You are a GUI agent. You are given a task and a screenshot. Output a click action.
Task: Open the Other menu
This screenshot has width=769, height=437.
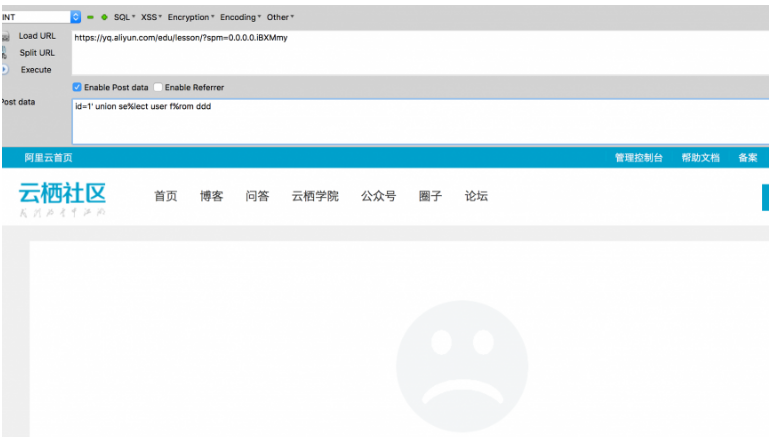[280, 17]
